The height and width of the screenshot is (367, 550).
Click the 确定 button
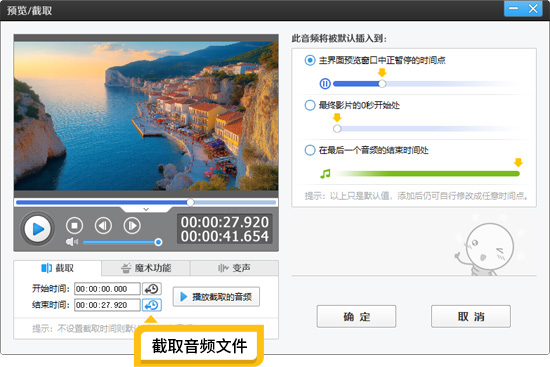tap(356, 316)
